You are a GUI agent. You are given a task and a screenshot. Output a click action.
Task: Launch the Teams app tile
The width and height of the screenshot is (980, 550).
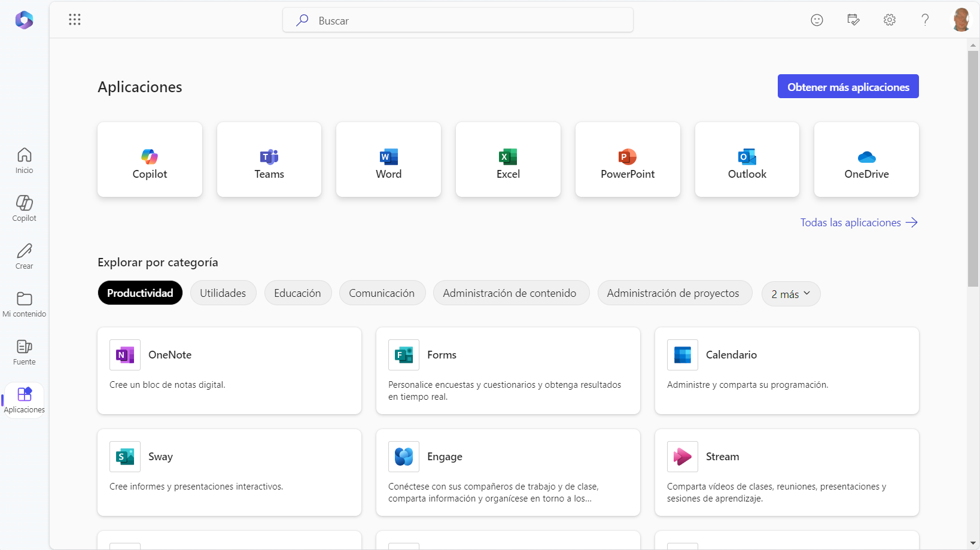tap(269, 159)
